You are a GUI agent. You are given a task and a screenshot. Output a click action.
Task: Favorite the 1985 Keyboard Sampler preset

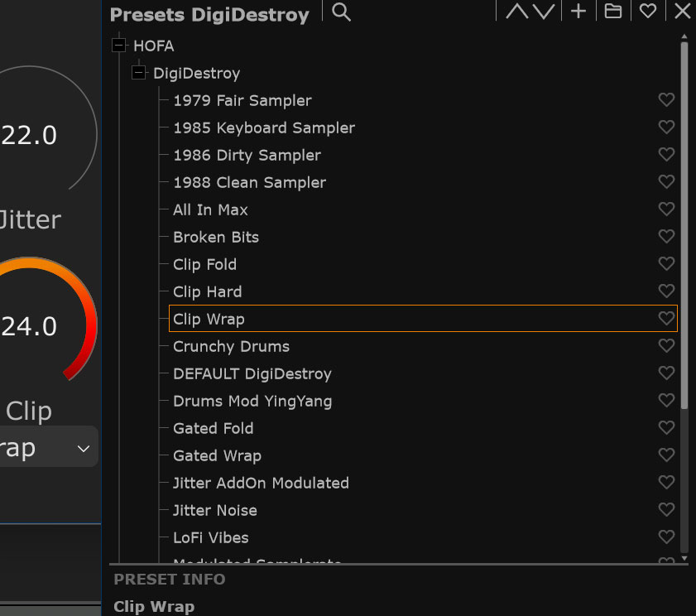pos(666,127)
